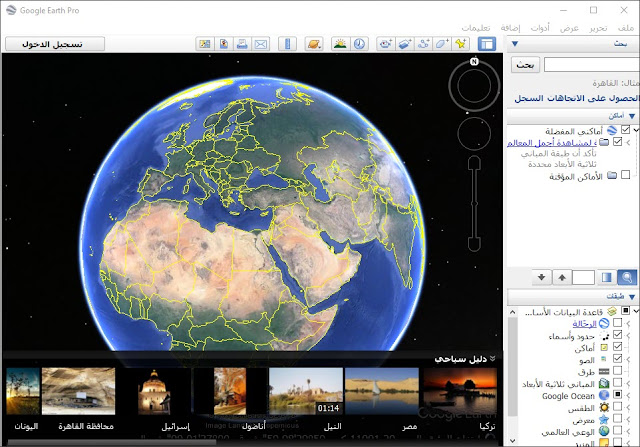Uncheck the أماكني المفضلة checkbox
The width and height of the screenshot is (640, 447).
click(x=625, y=129)
